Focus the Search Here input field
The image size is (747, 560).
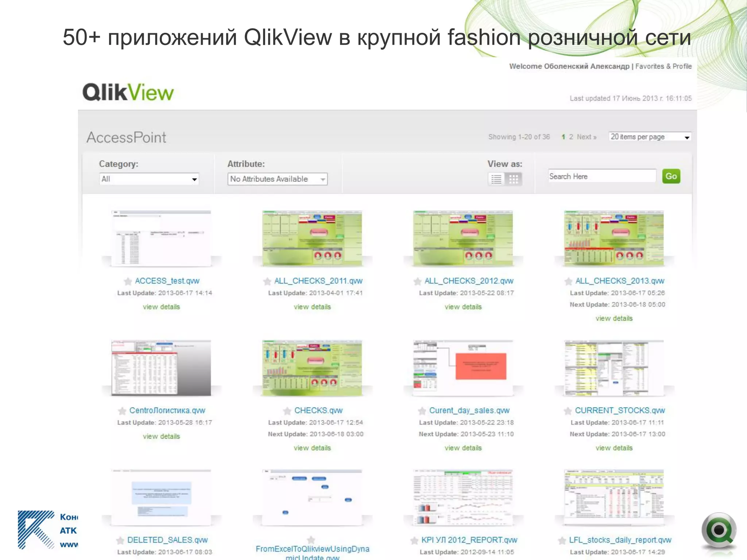pyautogui.click(x=602, y=176)
